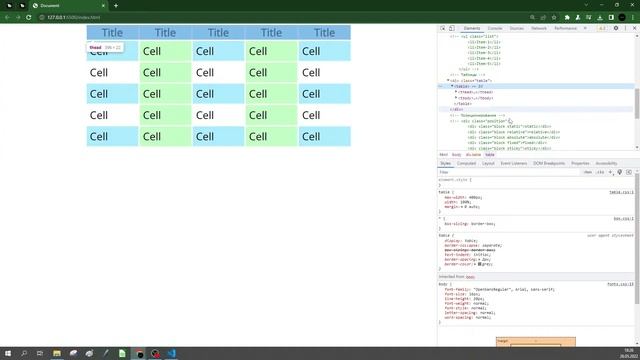Click the address bar URL
Image resolution: width=640 pixels, height=360 pixels.
[x=73, y=18]
